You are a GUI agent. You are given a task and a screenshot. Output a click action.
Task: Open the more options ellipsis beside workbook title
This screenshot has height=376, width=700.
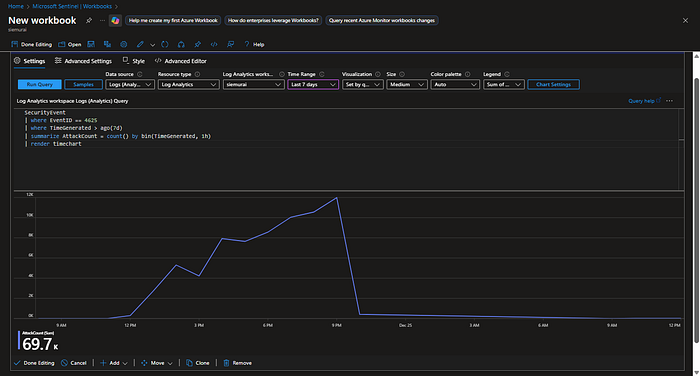[102, 21]
